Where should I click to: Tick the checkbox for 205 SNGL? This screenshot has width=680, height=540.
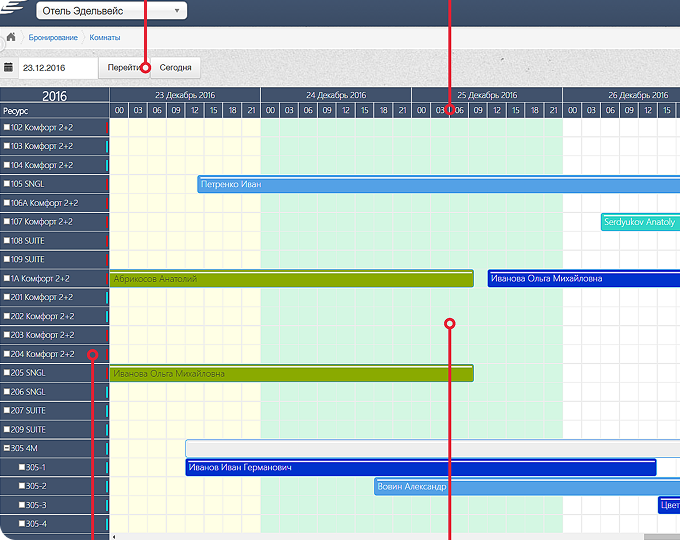point(7,373)
